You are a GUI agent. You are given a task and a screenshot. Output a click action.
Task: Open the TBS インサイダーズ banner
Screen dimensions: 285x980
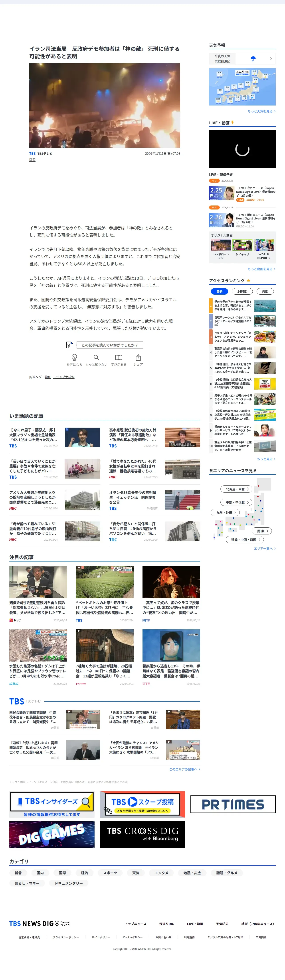tap(52, 805)
